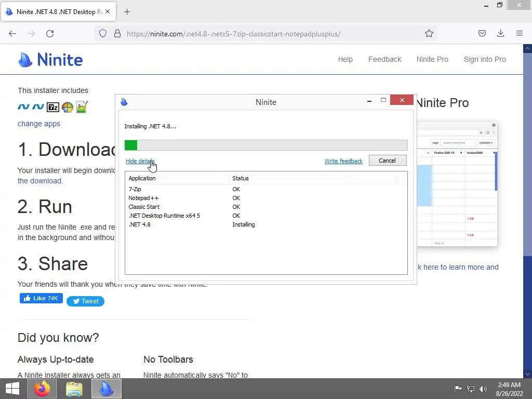Click the volume speaker tray icon
532x399 pixels.
(x=483, y=389)
